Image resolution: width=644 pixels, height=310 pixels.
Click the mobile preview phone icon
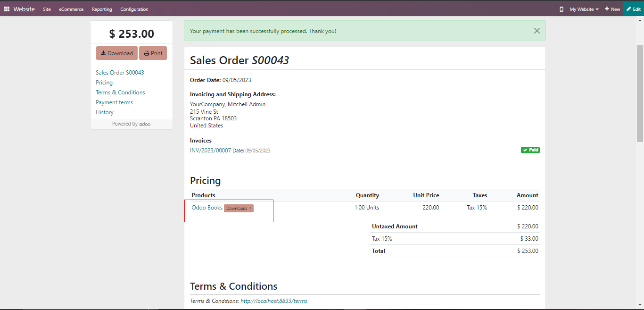(x=561, y=9)
